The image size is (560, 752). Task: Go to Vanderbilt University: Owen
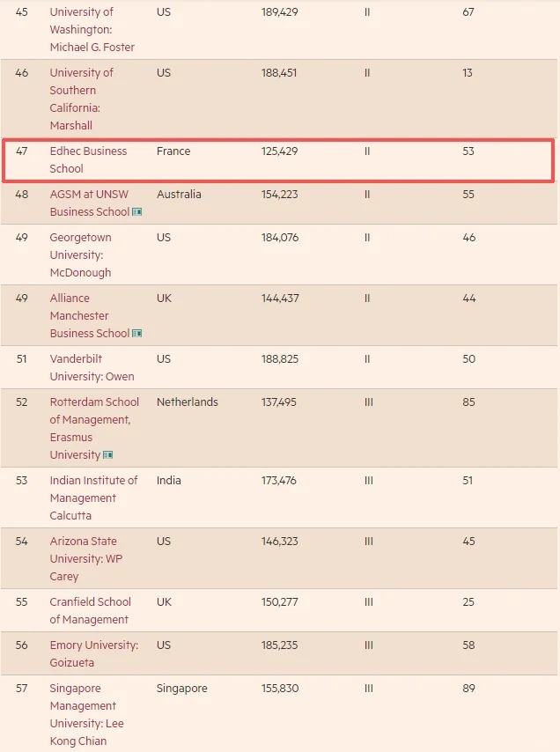[x=92, y=367]
